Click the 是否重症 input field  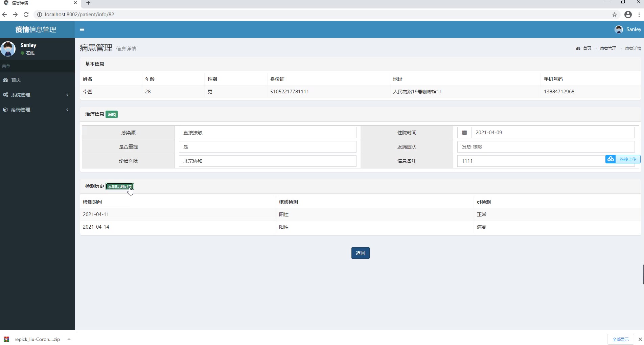268,147
